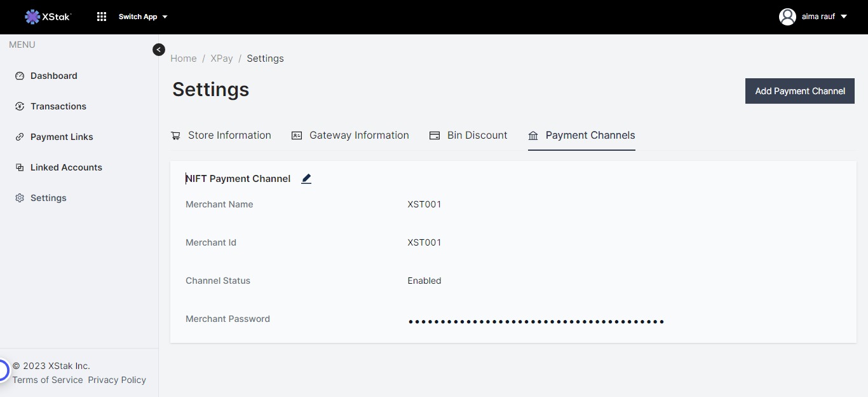The height and width of the screenshot is (397, 868).
Task: Click the Settings gear icon in sidebar
Action: pos(20,198)
